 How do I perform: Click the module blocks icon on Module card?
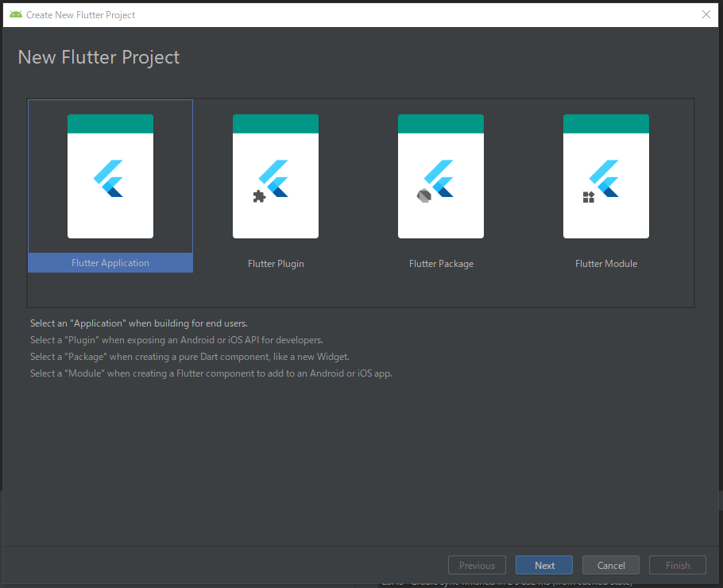[589, 197]
